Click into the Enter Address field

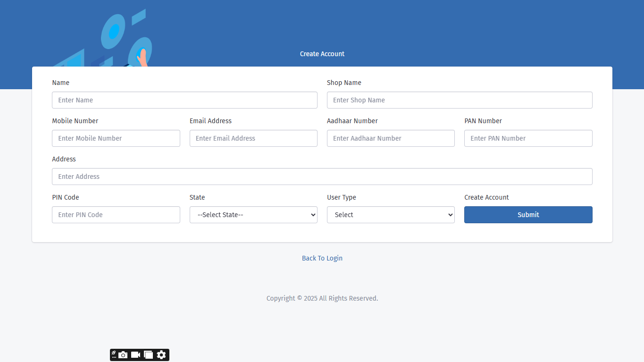tap(322, 177)
